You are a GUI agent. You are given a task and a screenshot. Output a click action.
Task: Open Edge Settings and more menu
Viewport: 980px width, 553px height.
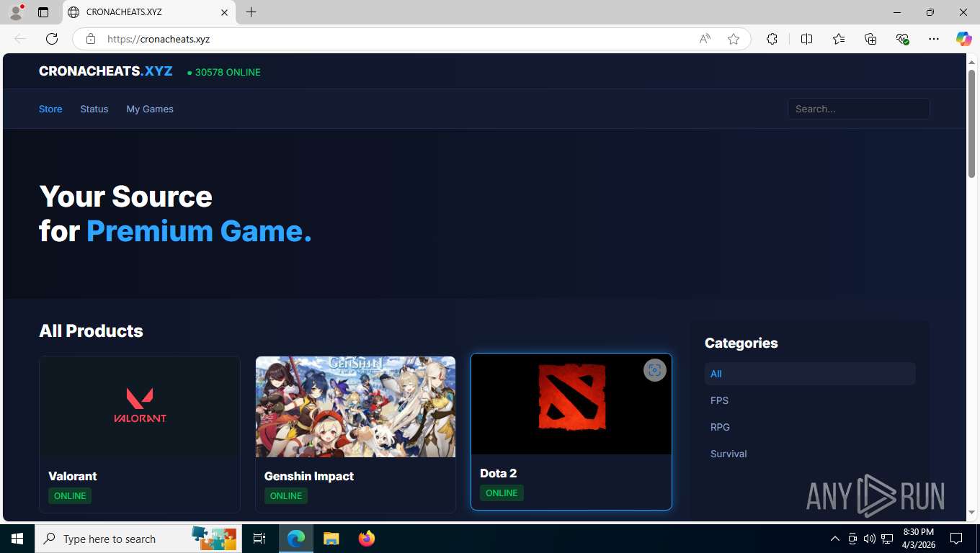click(x=934, y=39)
